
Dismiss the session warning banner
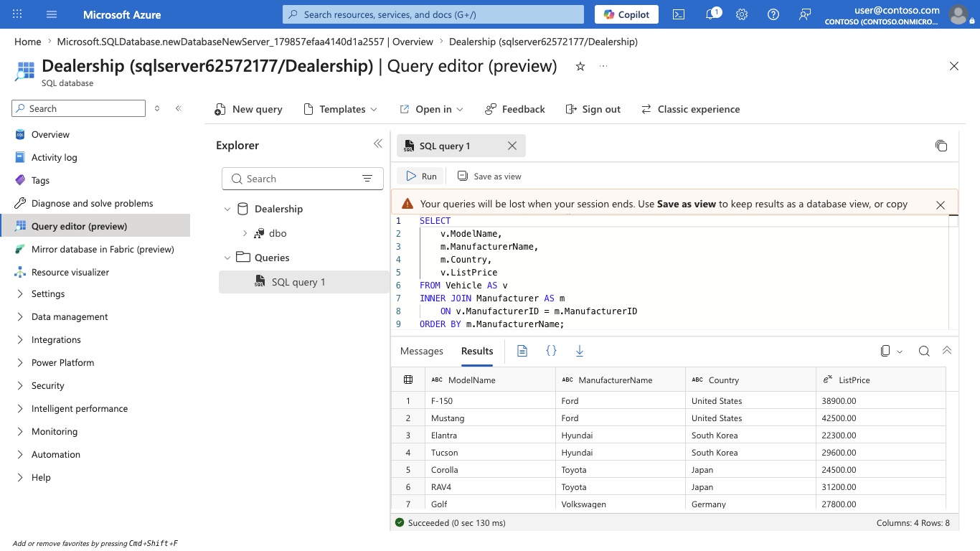[x=941, y=204]
